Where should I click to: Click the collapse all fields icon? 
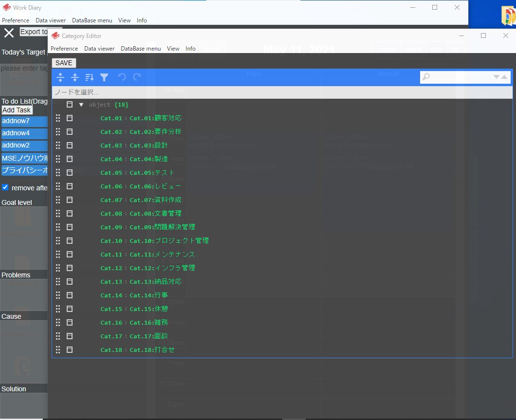[x=74, y=77]
